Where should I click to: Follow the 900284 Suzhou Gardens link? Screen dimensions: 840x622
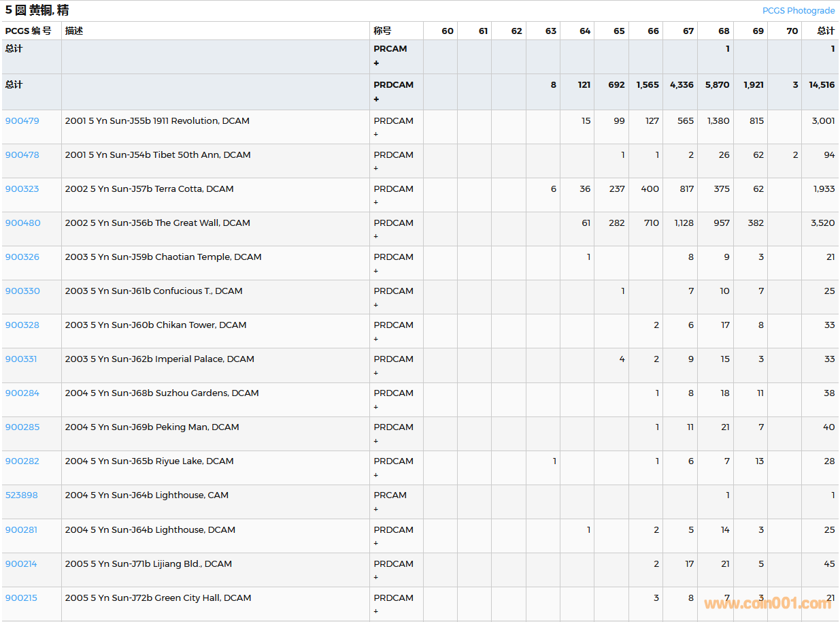[22, 393]
